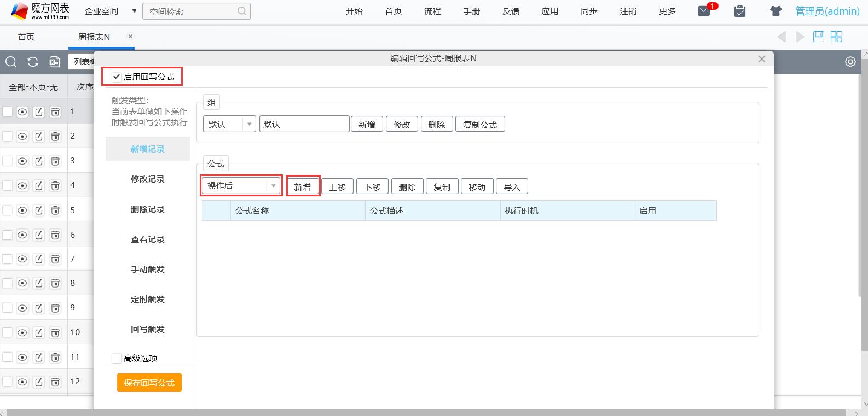
Task: Click the 默认 group name text field
Action: tap(304, 124)
